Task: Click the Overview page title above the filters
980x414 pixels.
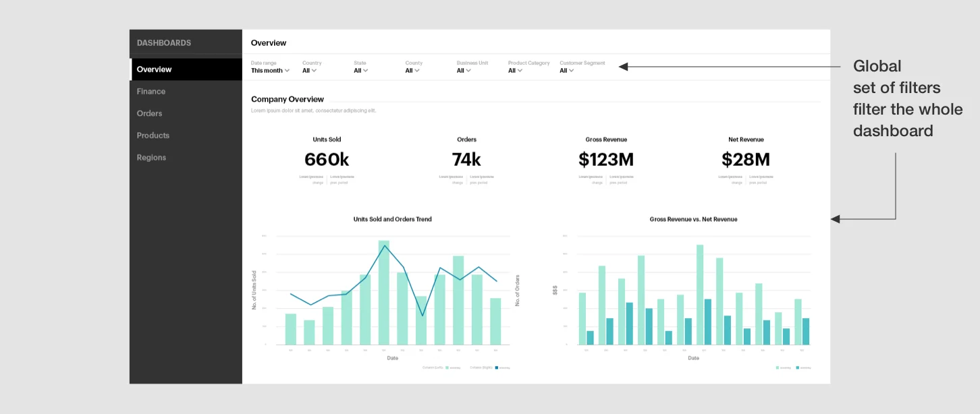Action: [x=269, y=43]
